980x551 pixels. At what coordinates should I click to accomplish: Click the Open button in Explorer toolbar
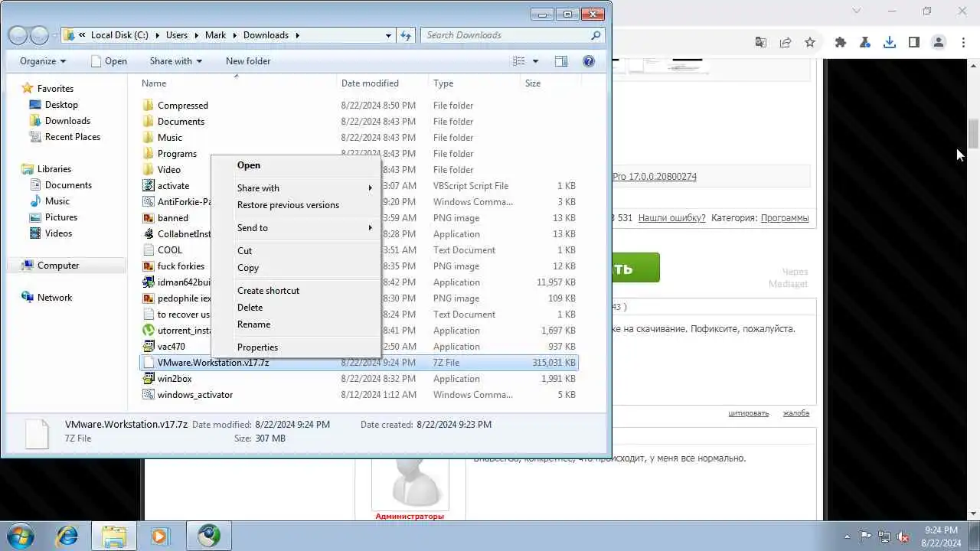tap(109, 61)
